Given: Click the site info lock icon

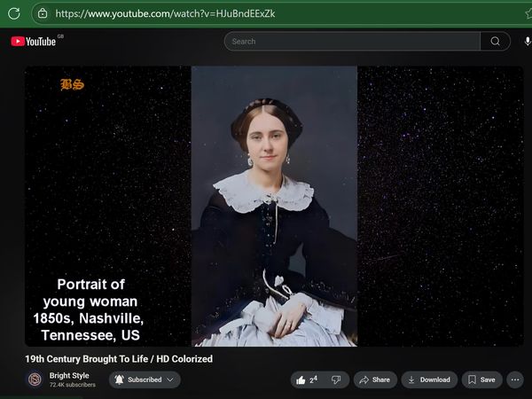Looking at the screenshot, I should (x=43, y=13).
